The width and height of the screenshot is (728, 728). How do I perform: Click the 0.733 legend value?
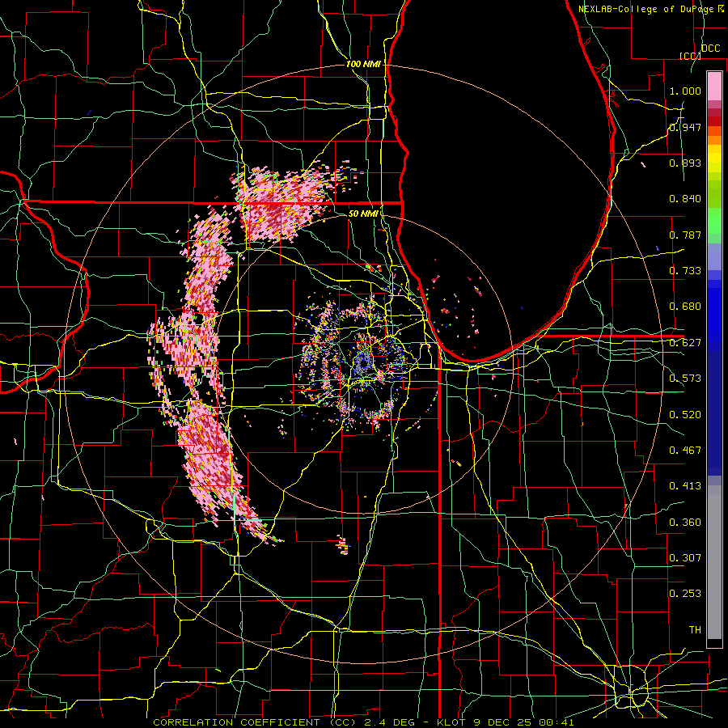point(685,271)
